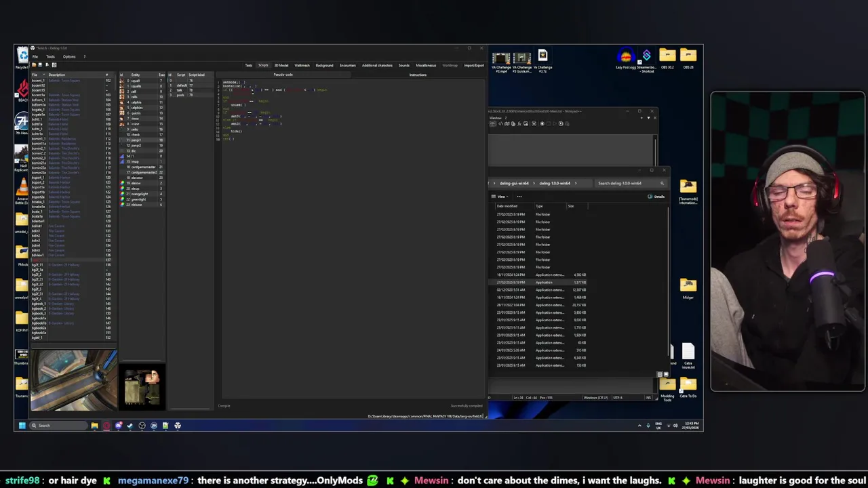Screen dimensions: 868x488
Task: Switch to the Sounds tab
Action: coord(403,65)
